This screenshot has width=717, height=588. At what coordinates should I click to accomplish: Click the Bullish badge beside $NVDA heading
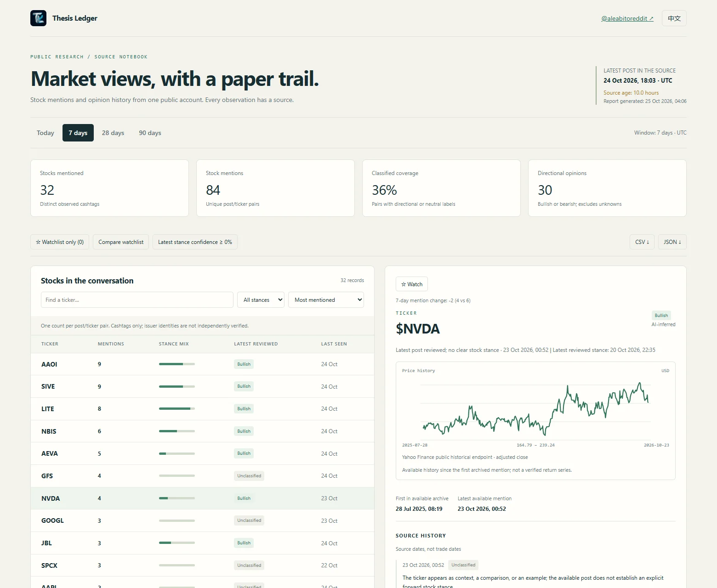(x=661, y=316)
